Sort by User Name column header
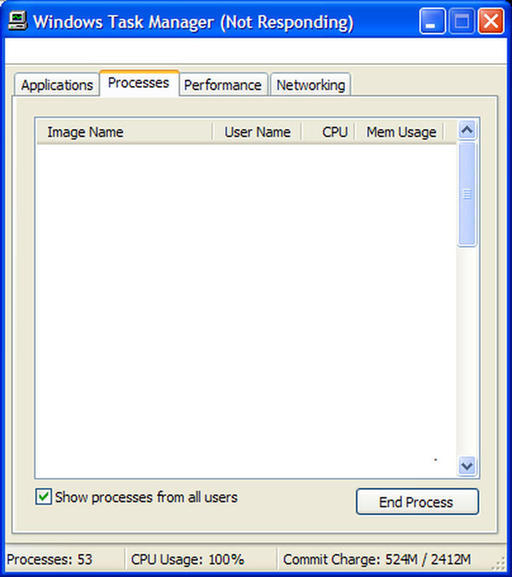512x577 pixels. 257,132
